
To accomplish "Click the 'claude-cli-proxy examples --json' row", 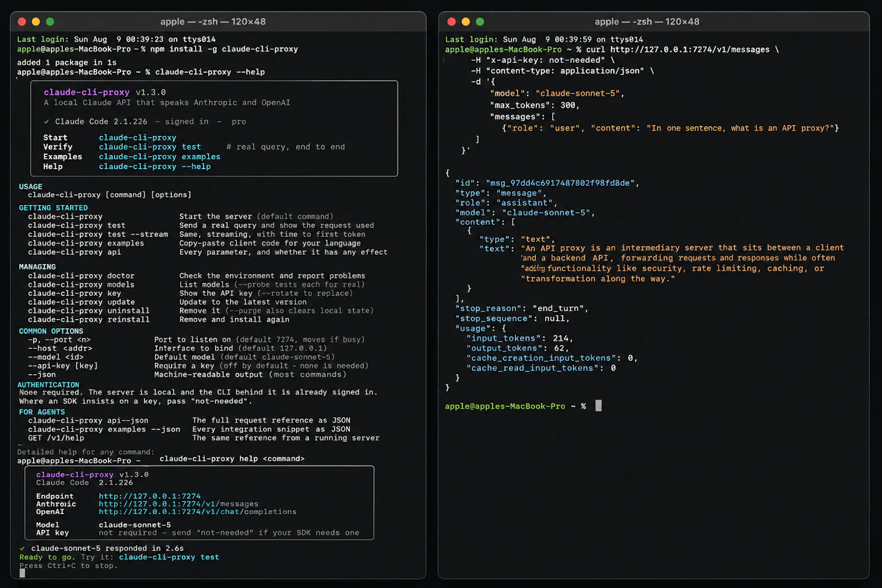I will click(x=189, y=429).
